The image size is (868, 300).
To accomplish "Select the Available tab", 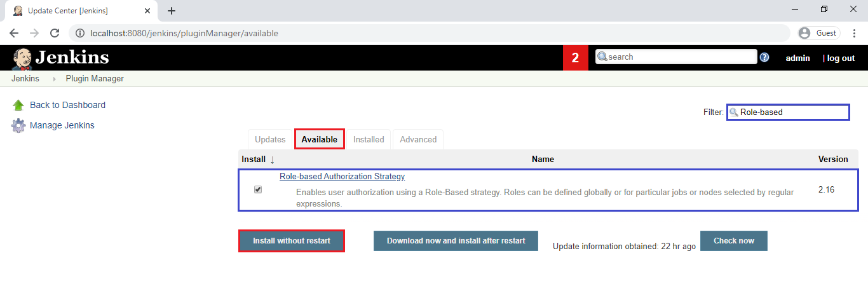I will (x=319, y=139).
